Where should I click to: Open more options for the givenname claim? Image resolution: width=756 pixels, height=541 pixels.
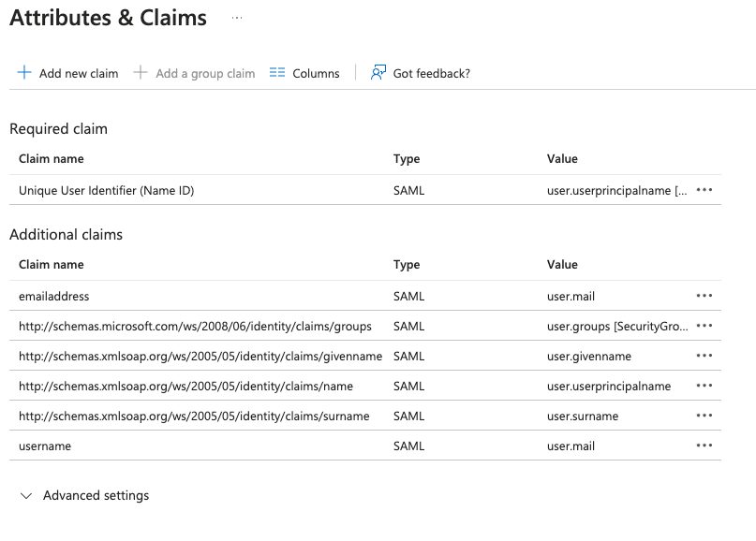(x=704, y=356)
